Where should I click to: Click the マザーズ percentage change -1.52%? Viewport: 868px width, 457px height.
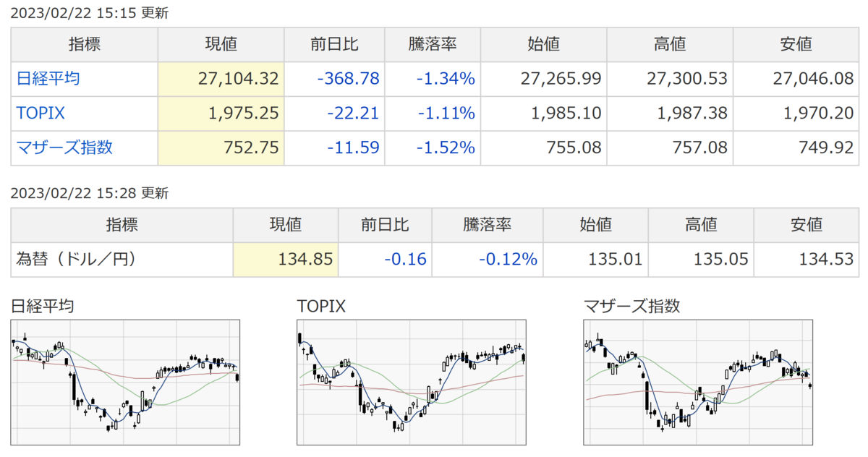point(446,148)
